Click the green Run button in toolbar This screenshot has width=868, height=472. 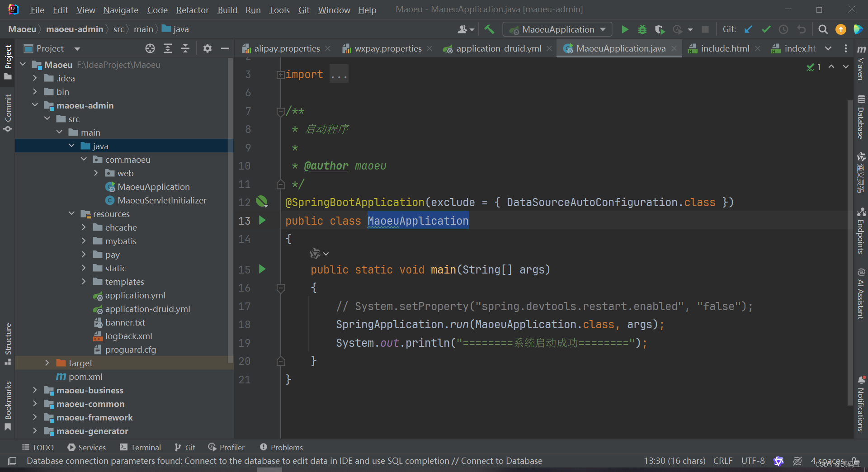pyautogui.click(x=625, y=29)
